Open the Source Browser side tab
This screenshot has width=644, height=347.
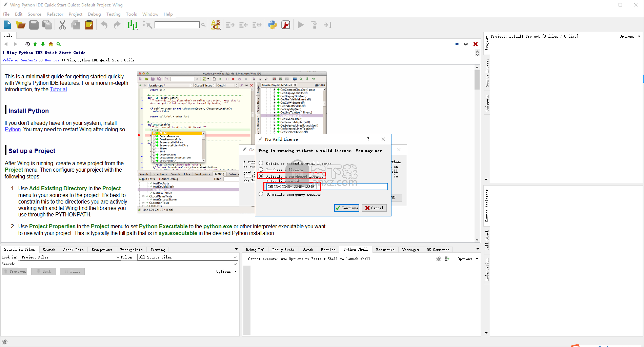click(x=487, y=73)
